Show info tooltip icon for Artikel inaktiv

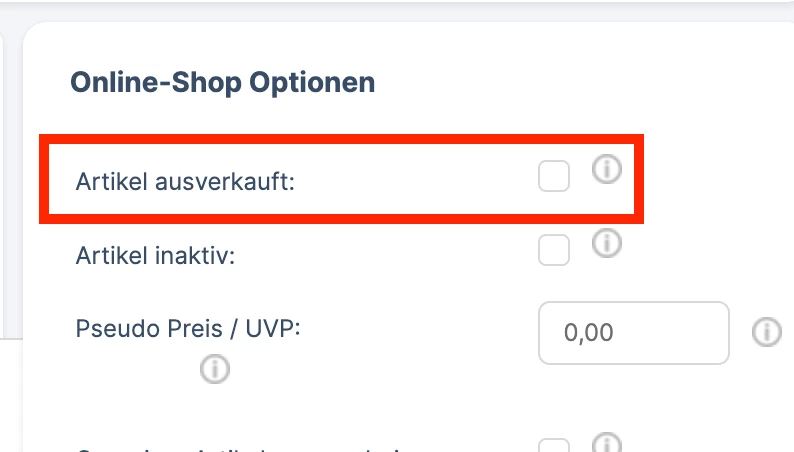[607, 243]
